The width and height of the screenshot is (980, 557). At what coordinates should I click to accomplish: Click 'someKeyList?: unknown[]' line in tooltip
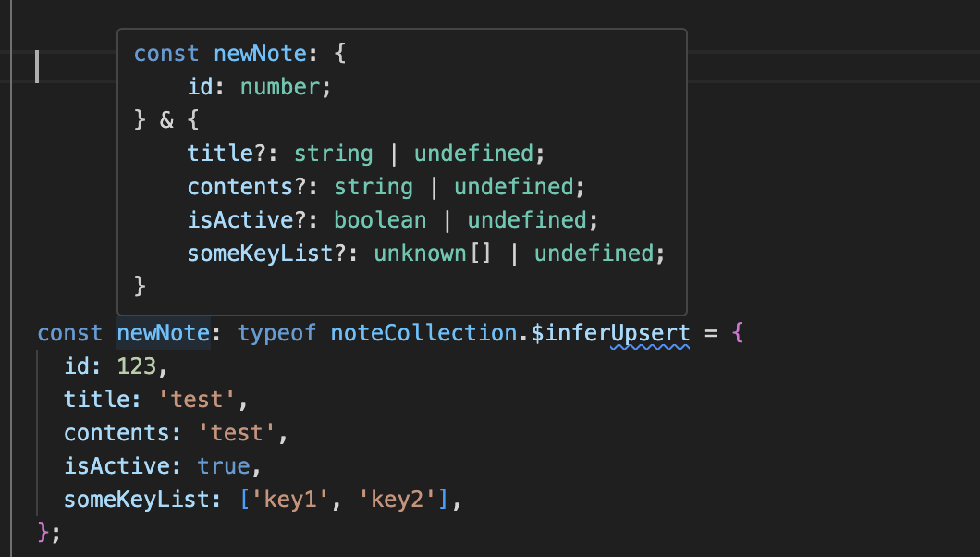(x=425, y=254)
